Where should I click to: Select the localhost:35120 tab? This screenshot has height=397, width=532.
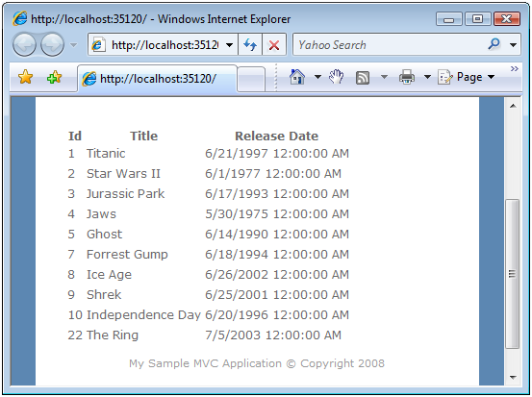pyautogui.click(x=157, y=79)
